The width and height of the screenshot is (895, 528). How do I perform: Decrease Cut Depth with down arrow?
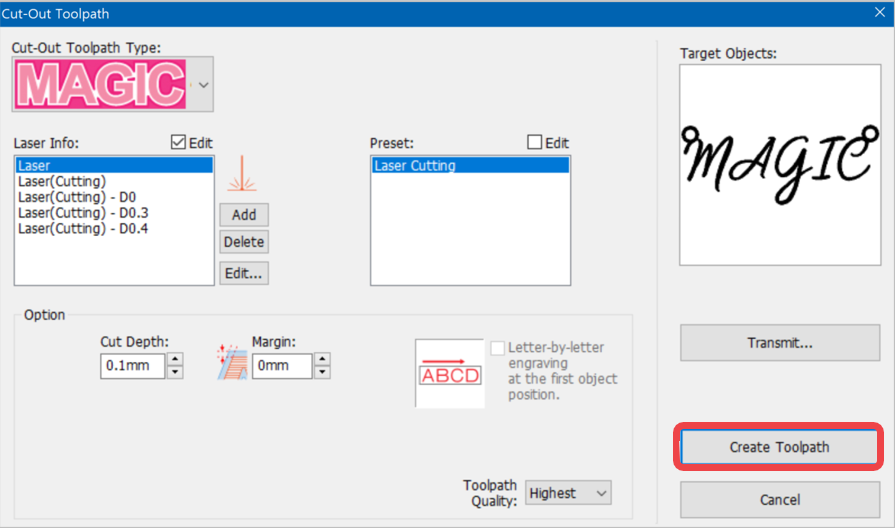(x=175, y=372)
